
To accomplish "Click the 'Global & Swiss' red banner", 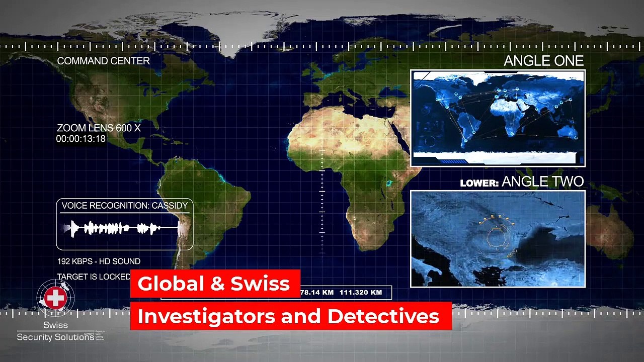I will tap(215, 284).
